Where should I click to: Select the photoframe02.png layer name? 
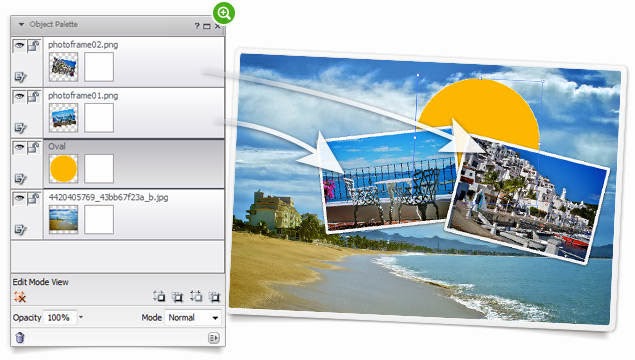[x=83, y=45]
